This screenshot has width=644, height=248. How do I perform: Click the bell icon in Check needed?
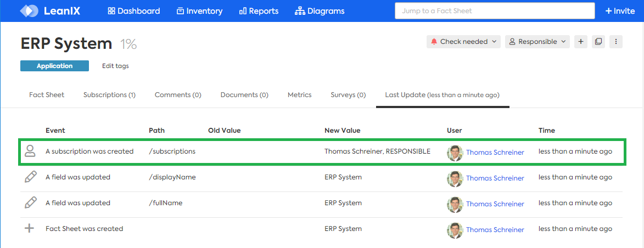pos(434,42)
